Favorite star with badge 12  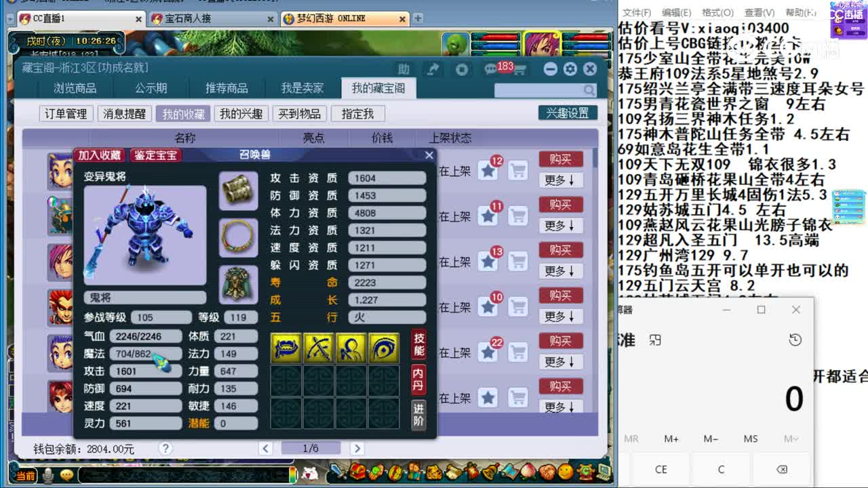tap(488, 171)
